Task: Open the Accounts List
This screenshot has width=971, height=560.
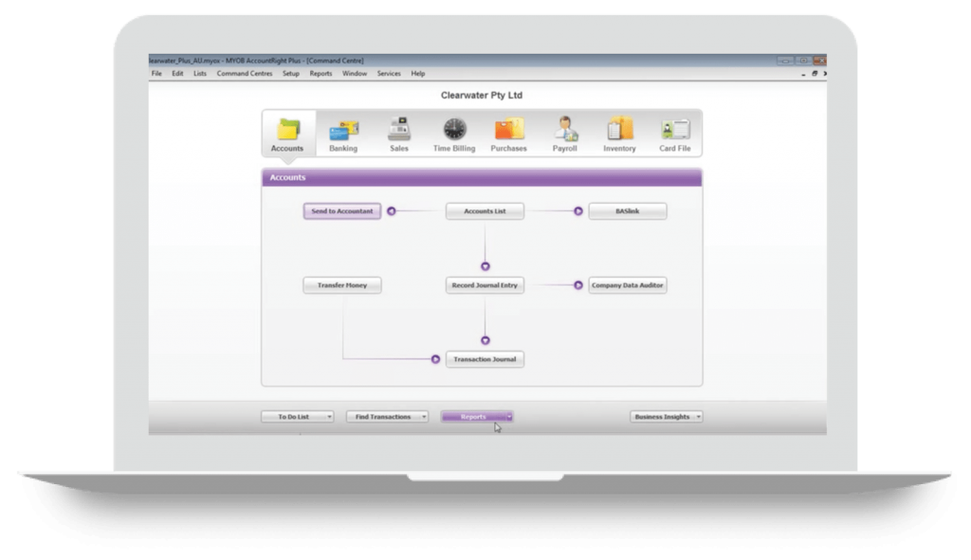Action: pos(485,211)
